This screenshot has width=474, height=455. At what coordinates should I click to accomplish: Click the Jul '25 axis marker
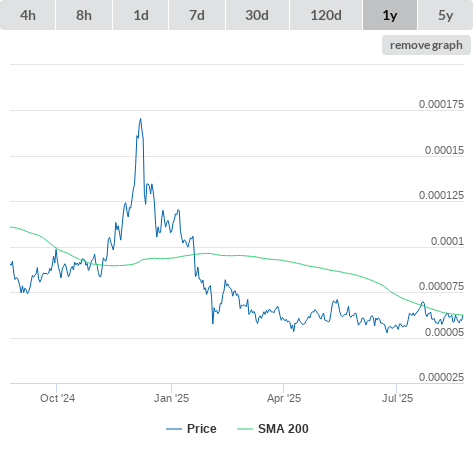(x=397, y=398)
